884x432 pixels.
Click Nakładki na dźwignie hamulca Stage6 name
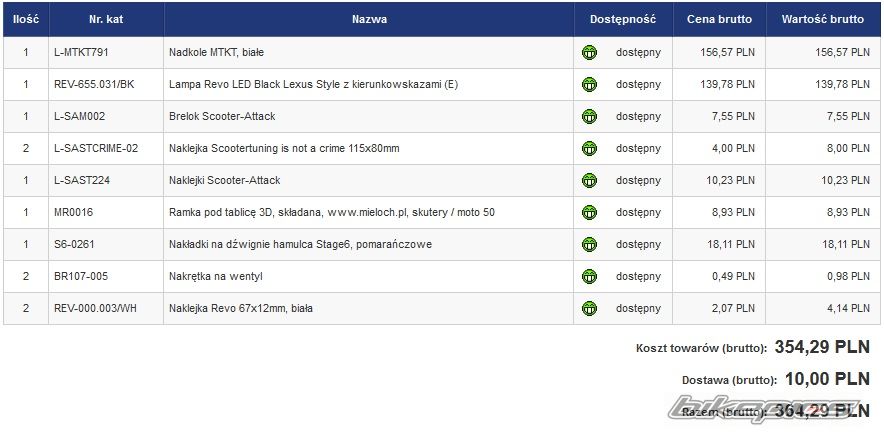[x=300, y=245]
